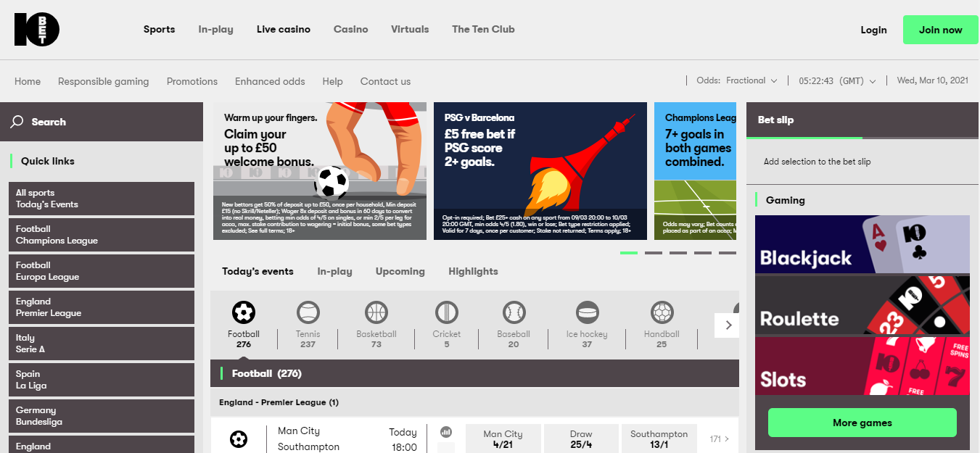Viewport: 980px width, 453px height.
Task: Open The Ten Club tab
Action: click(x=483, y=30)
